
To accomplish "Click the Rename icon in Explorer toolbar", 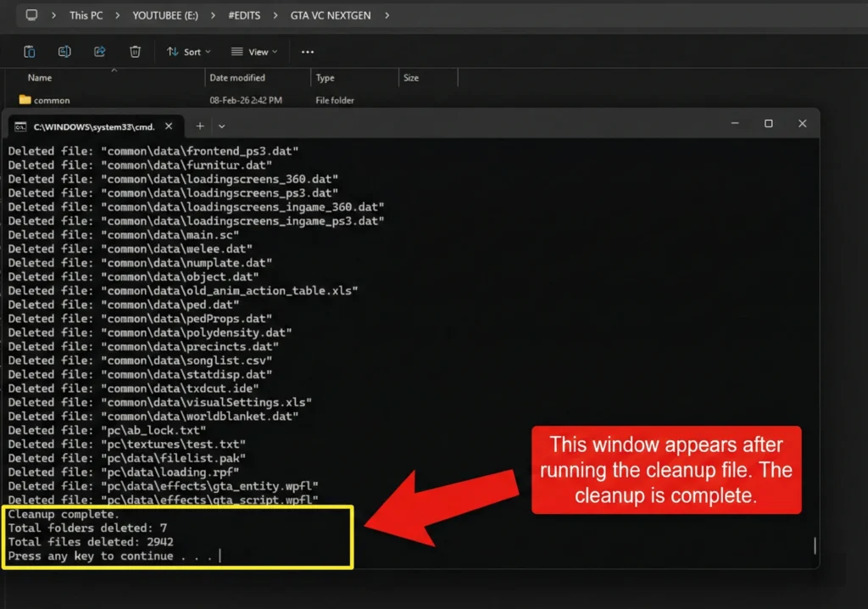I will (x=64, y=52).
